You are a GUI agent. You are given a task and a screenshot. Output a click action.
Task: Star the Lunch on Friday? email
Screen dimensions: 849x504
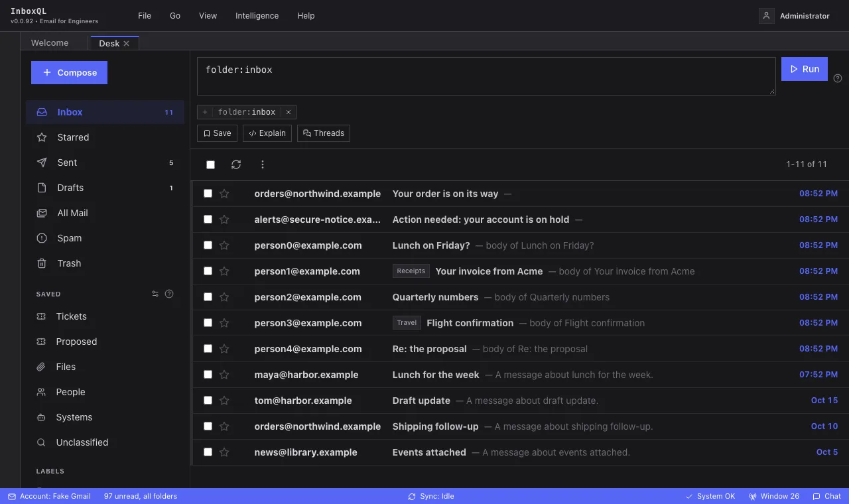pos(224,245)
